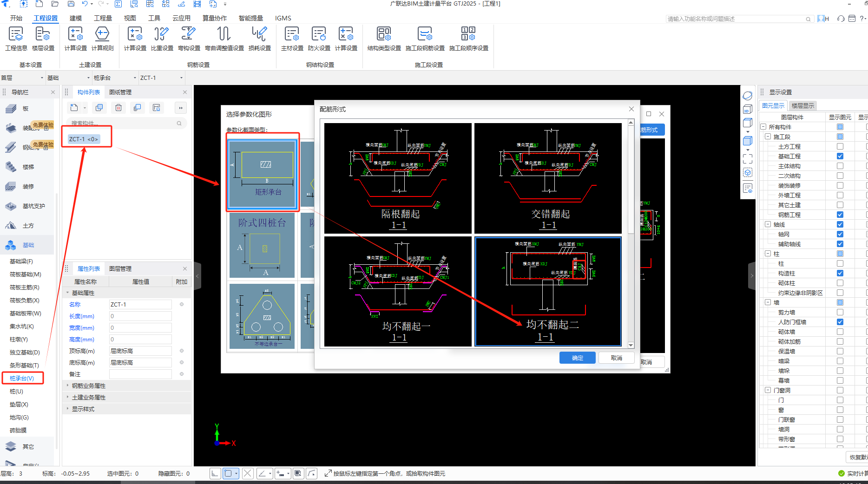Choose 矩形承台 section type thumbnail
Image resolution: width=868 pixels, height=484 pixels.
(x=263, y=174)
